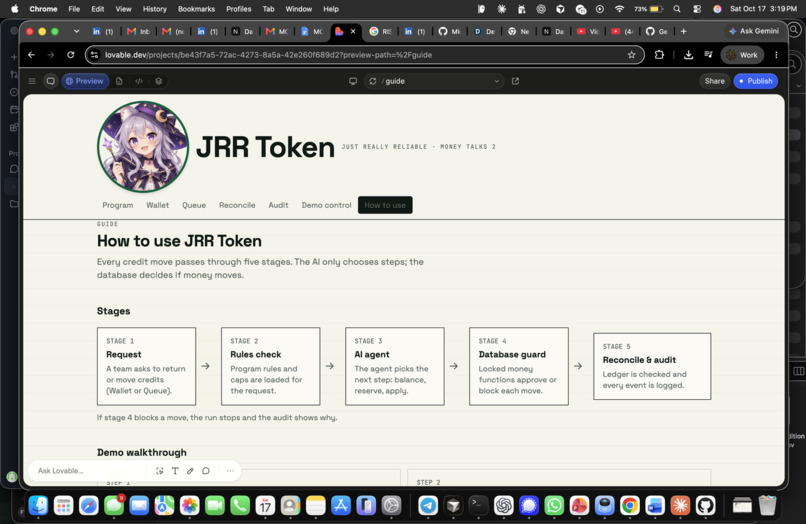The height and width of the screenshot is (524, 806).
Task: Refresh the preview with the reload icon
Action: pyautogui.click(x=373, y=81)
